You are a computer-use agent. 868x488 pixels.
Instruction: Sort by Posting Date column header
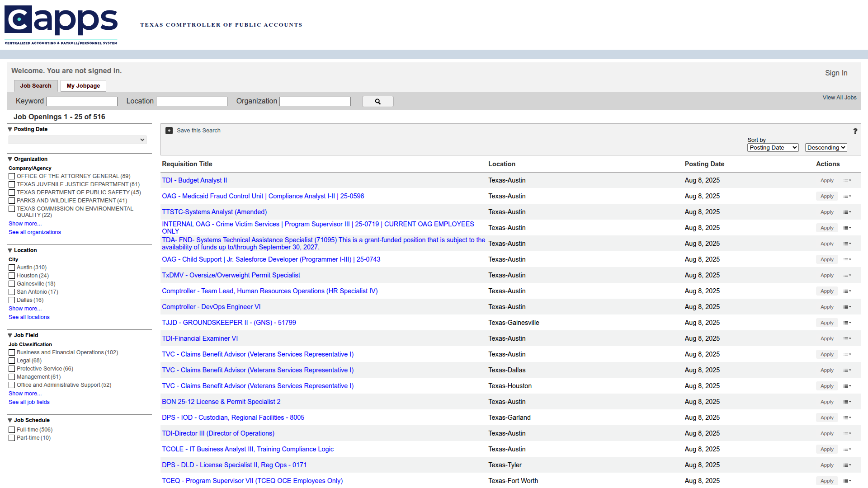click(x=704, y=164)
